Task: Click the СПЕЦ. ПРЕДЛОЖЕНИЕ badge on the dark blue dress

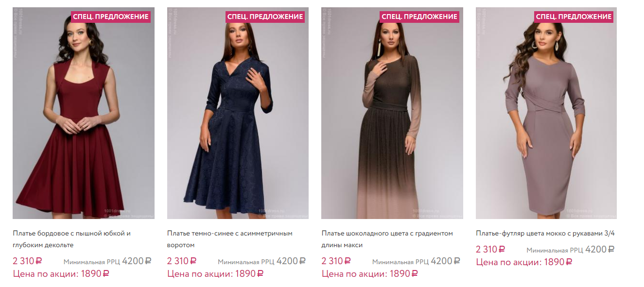Action: [x=265, y=17]
